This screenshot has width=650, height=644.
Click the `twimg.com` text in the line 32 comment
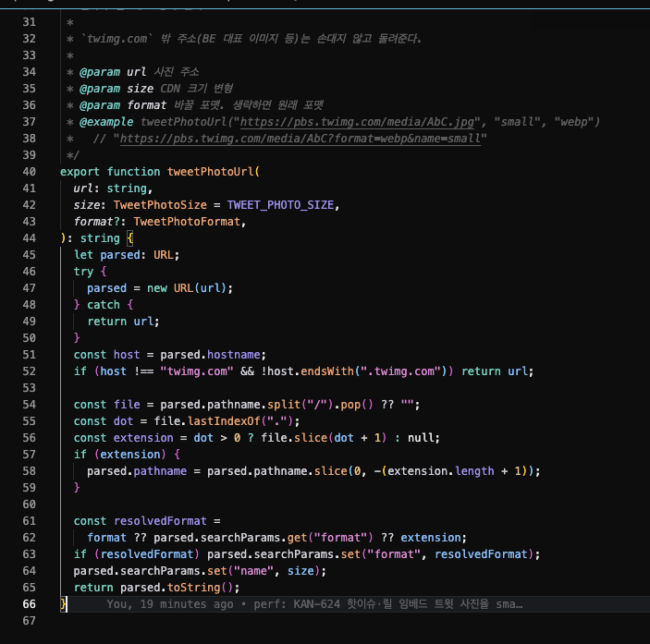(117, 39)
